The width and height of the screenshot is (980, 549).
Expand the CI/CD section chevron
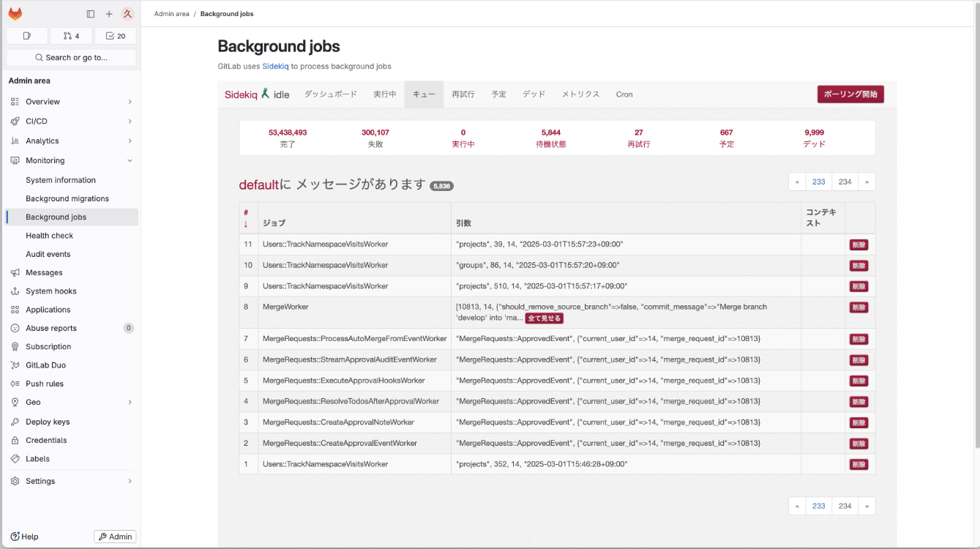point(130,122)
